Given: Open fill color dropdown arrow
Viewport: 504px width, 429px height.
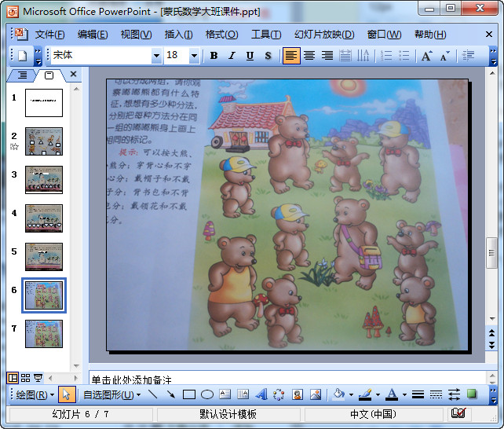Looking at the screenshot, I should (x=351, y=394).
